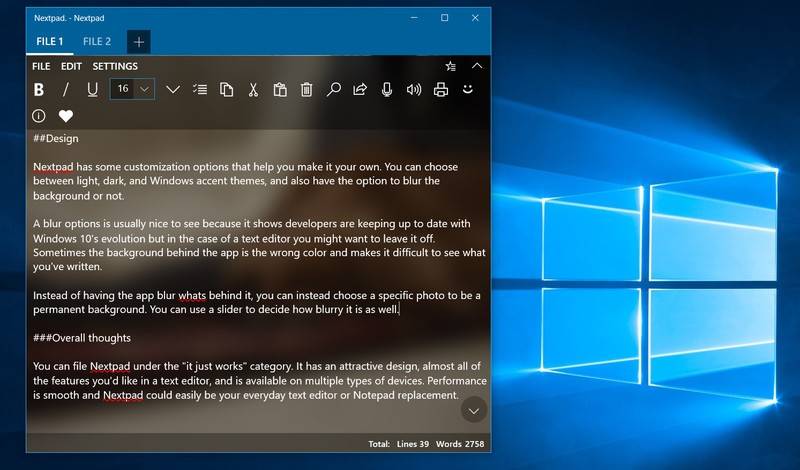
Task: Click the Share icon in toolbar
Action: (x=360, y=90)
